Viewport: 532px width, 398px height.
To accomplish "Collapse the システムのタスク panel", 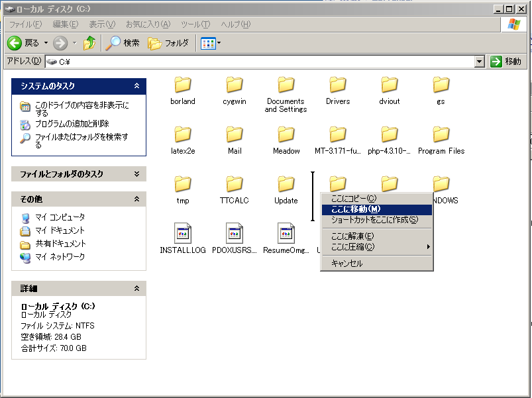I will (x=136, y=86).
